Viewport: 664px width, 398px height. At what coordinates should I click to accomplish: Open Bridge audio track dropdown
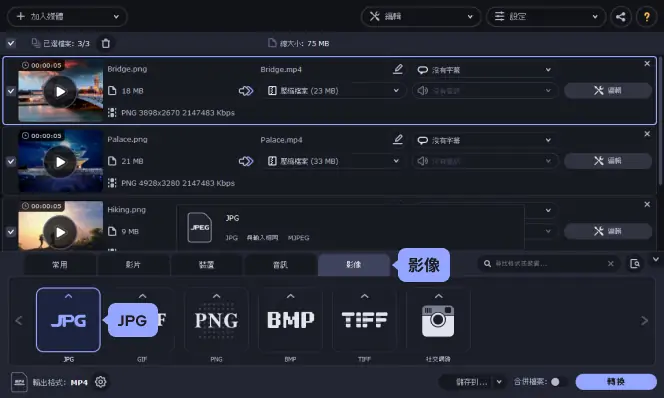pyautogui.click(x=485, y=91)
